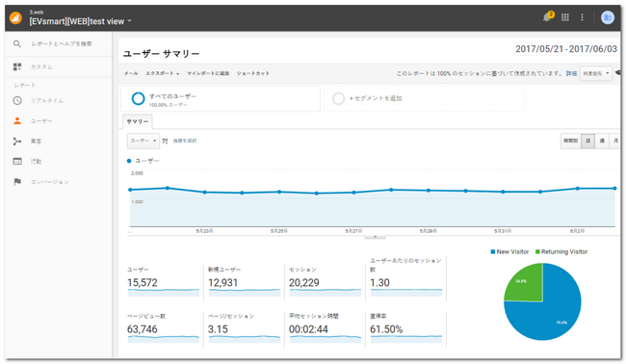Screen dimensions: 626x364
Task: Switch graph to 時間別 hourly view
Action: pos(570,141)
